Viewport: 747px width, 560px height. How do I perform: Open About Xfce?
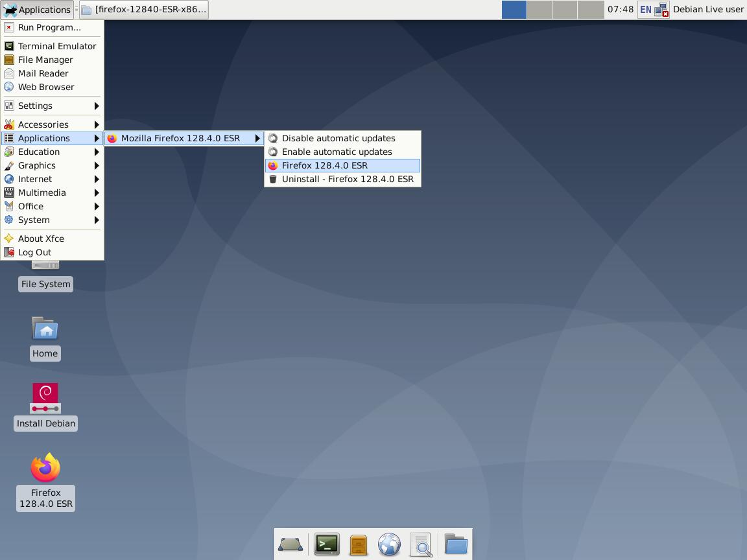[52, 239]
